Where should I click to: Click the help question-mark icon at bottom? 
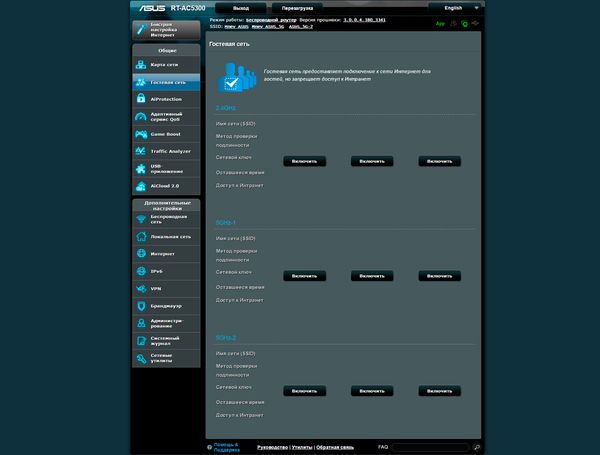click(209, 447)
